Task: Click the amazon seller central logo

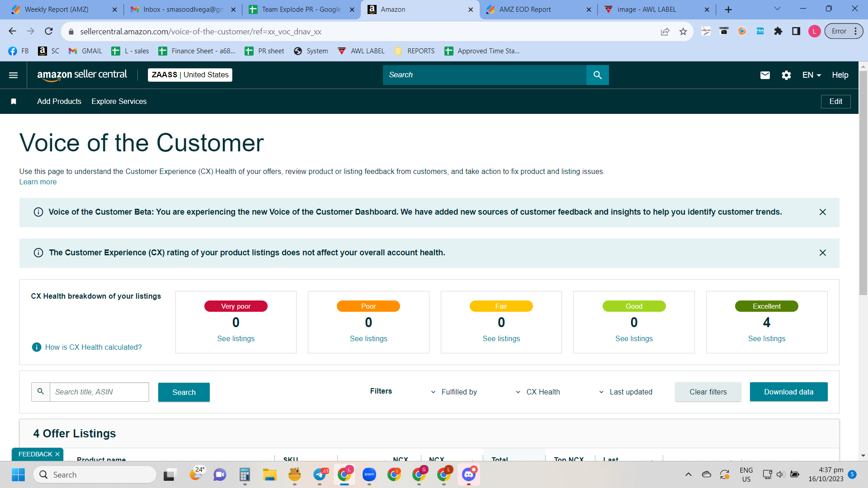Action: click(x=82, y=75)
